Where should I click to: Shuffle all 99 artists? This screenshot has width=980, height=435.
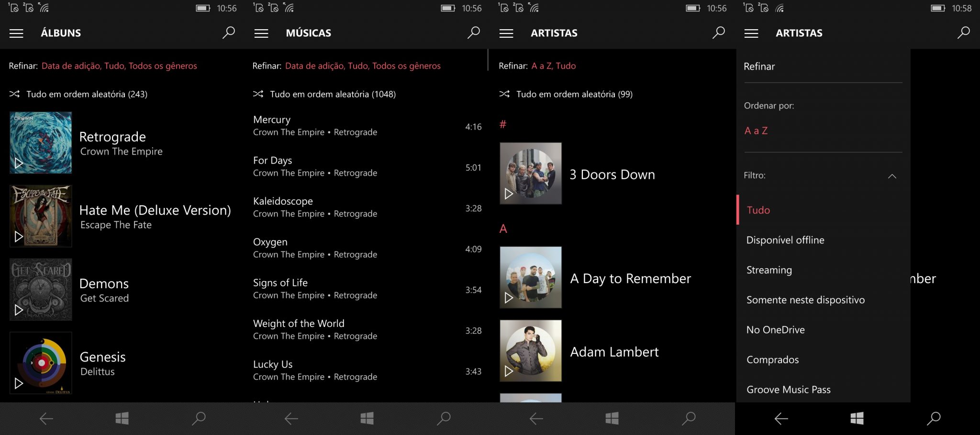pos(566,94)
